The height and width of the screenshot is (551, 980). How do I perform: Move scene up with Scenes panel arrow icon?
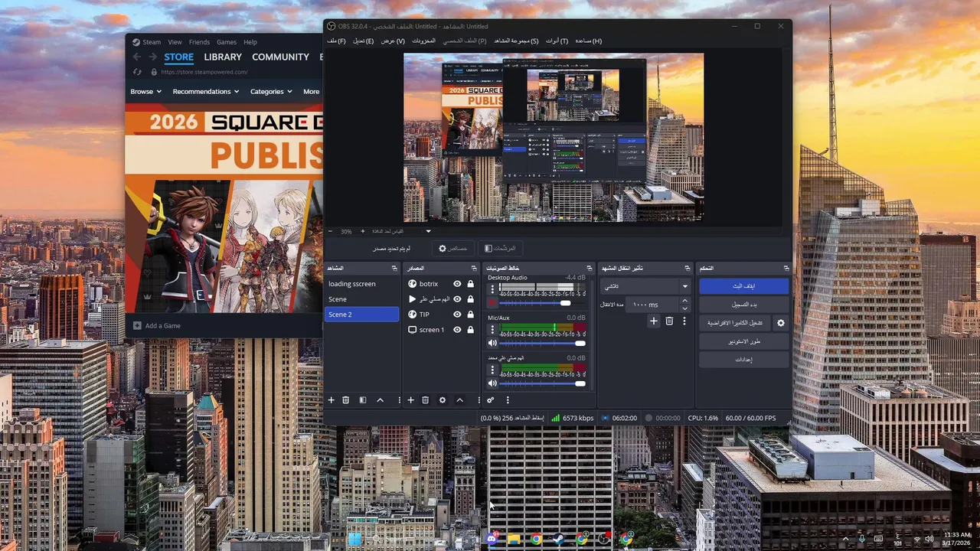point(380,400)
